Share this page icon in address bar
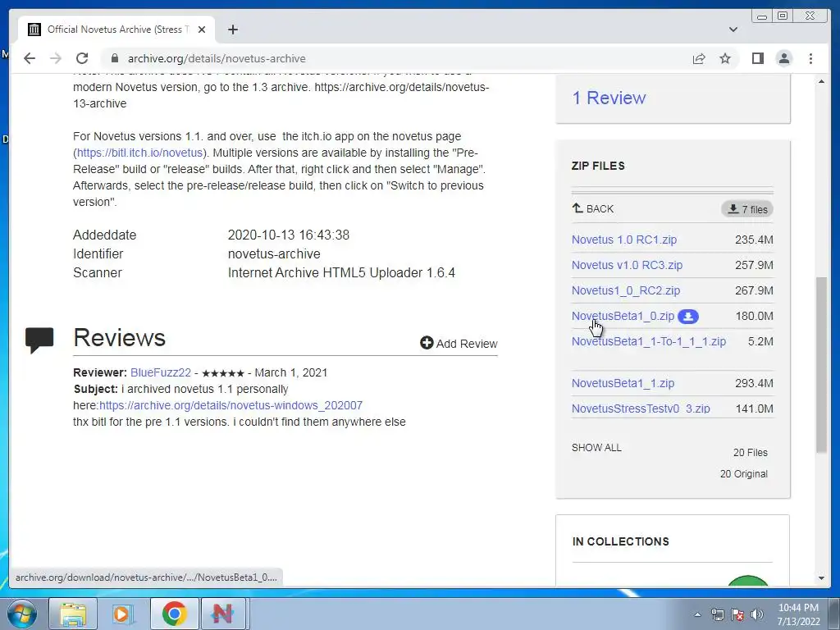The width and height of the screenshot is (840, 630). tap(699, 58)
